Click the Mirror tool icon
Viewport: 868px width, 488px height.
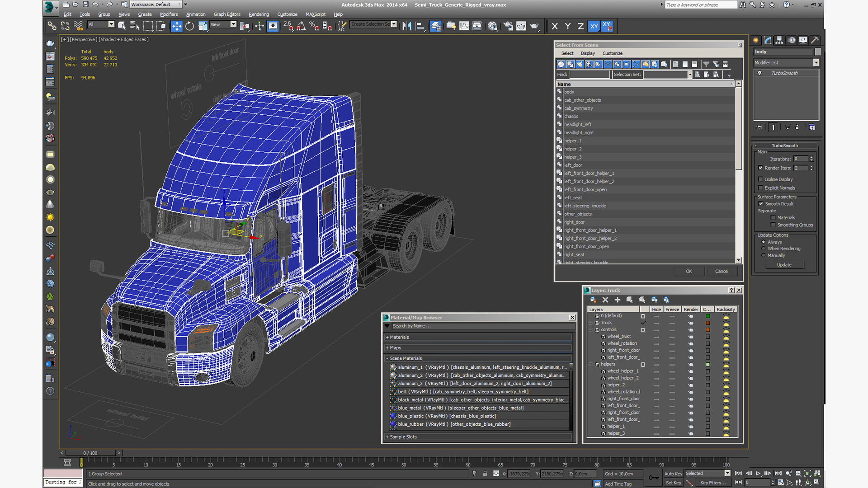tap(407, 26)
